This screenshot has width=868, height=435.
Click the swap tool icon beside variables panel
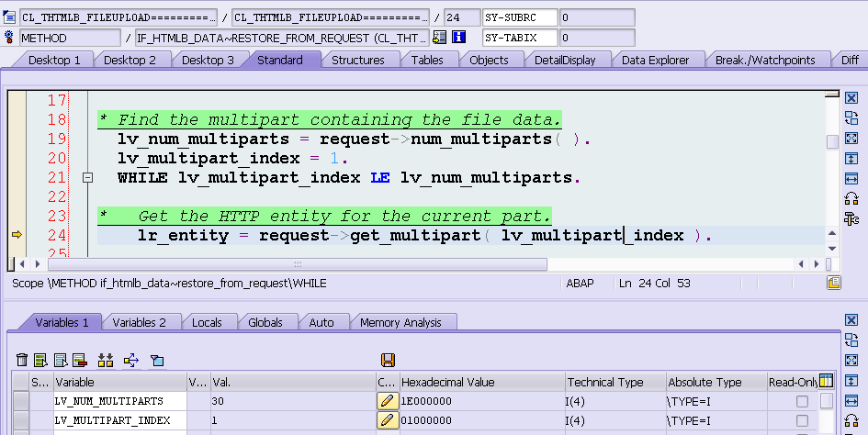pyautogui.click(x=851, y=340)
